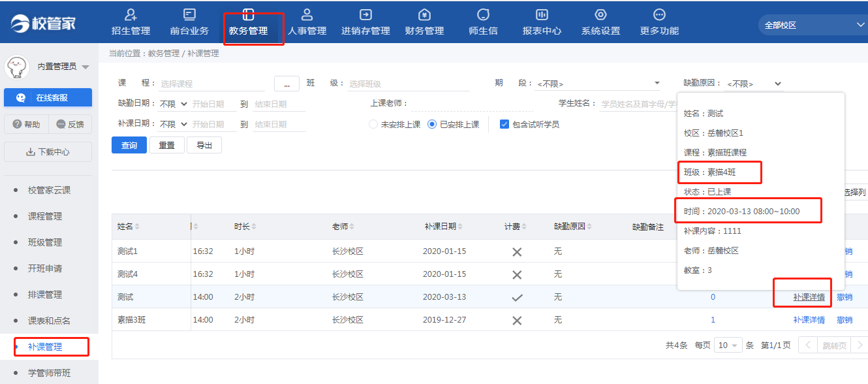This screenshot has height=384, width=868.
Task: Open 招生管理 from the top navigation
Action: (131, 22)
